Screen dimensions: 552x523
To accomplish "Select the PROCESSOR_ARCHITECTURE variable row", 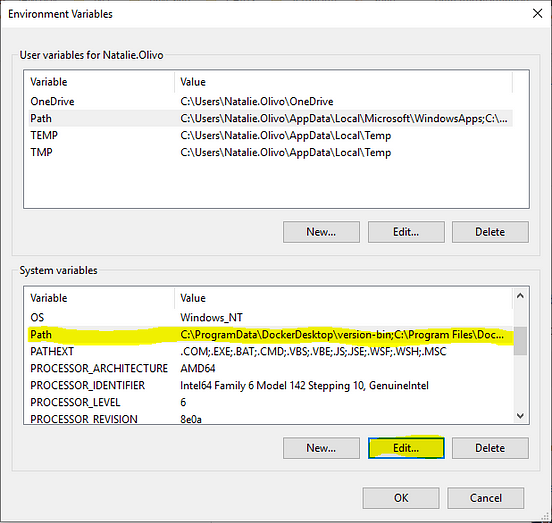I will 270,368.
